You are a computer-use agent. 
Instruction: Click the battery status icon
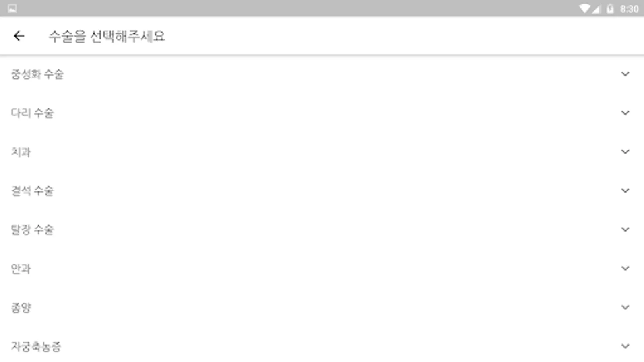pyautogui.click(x=610, y=8)
